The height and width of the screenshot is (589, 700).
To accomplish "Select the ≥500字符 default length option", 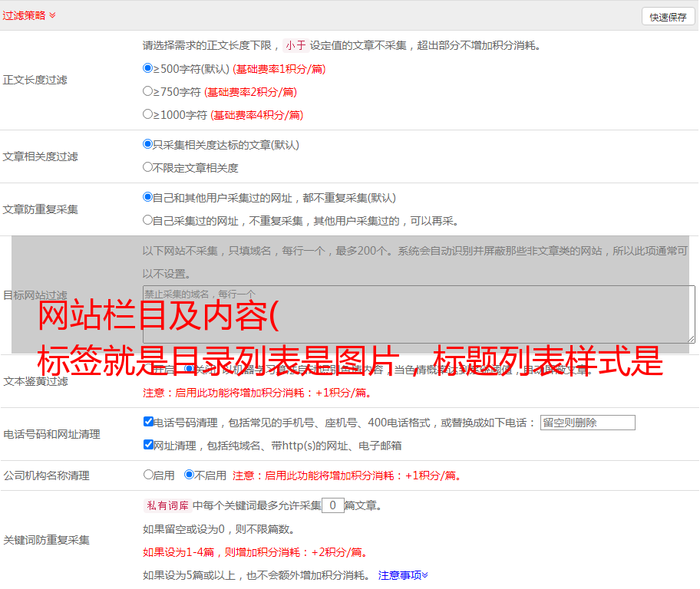I will tap(148, 68).
